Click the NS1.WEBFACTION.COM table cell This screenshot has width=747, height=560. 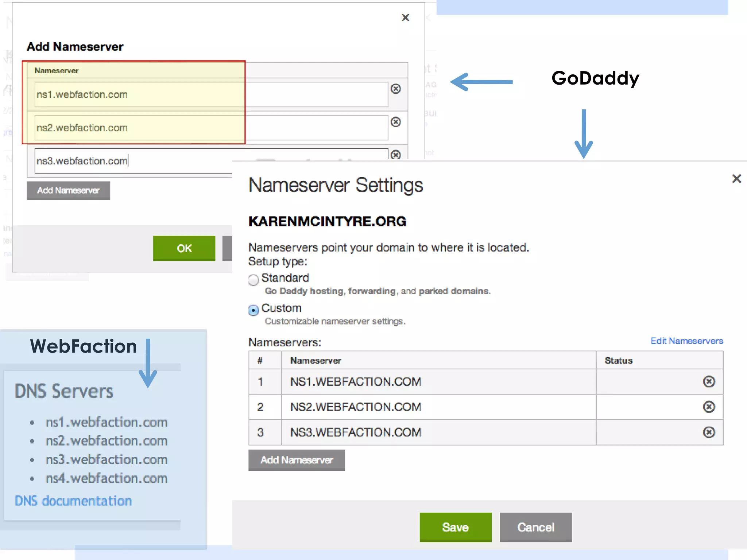click(439, 381)
